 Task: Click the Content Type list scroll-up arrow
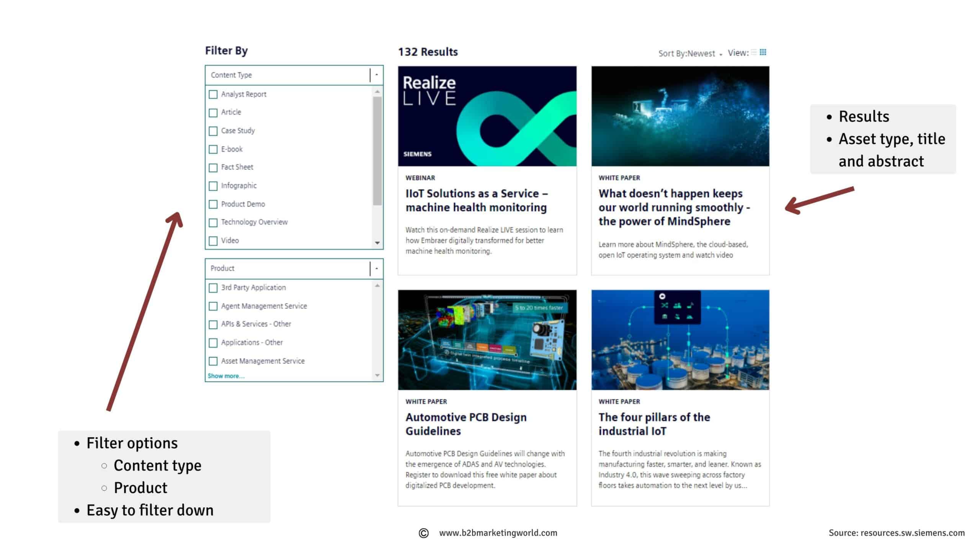pos(377,92)
